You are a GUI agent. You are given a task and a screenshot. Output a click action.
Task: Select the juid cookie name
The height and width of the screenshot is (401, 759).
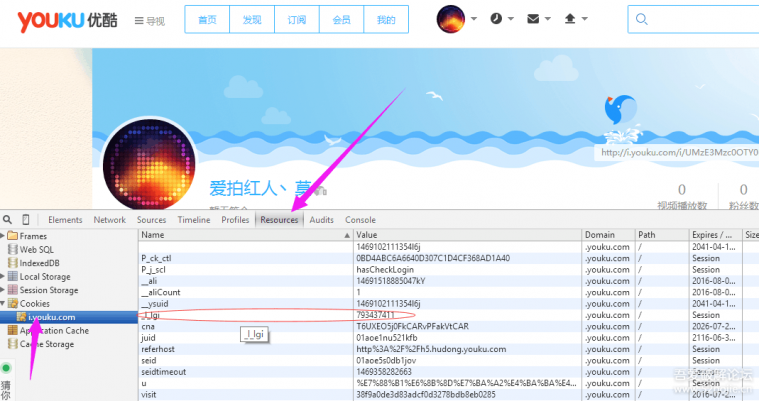coord(149,338)
